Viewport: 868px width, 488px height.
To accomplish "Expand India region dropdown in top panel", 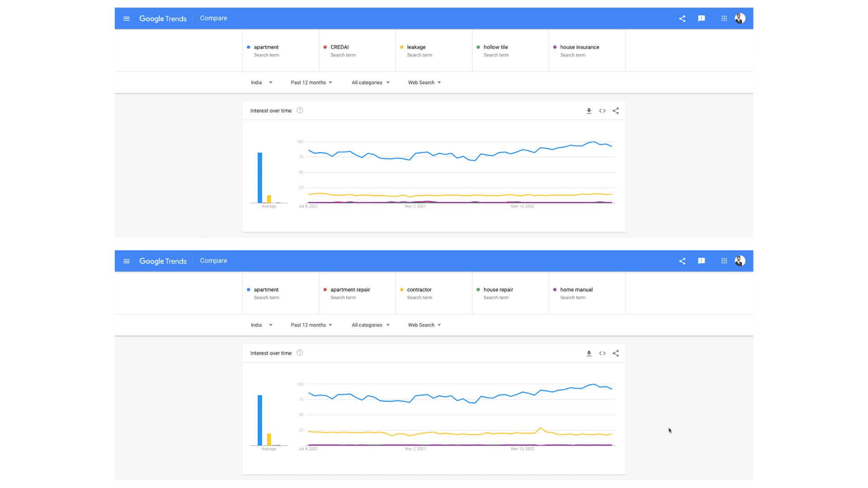I will coord(262,83).
